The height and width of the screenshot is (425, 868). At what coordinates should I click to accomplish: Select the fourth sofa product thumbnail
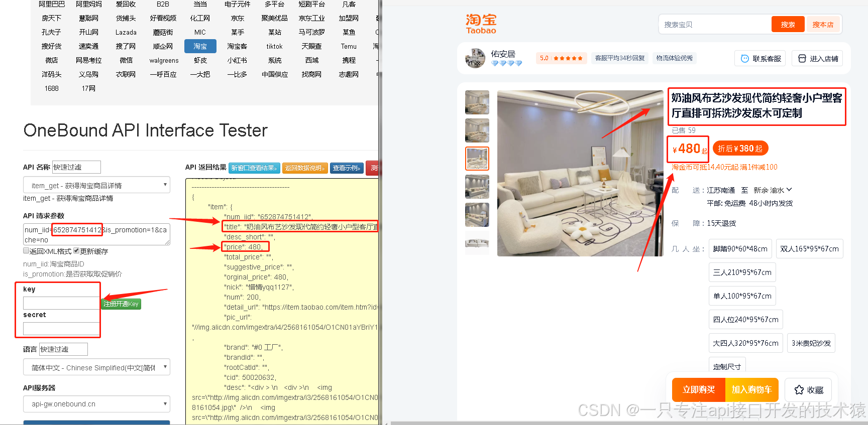pos(477,187)
